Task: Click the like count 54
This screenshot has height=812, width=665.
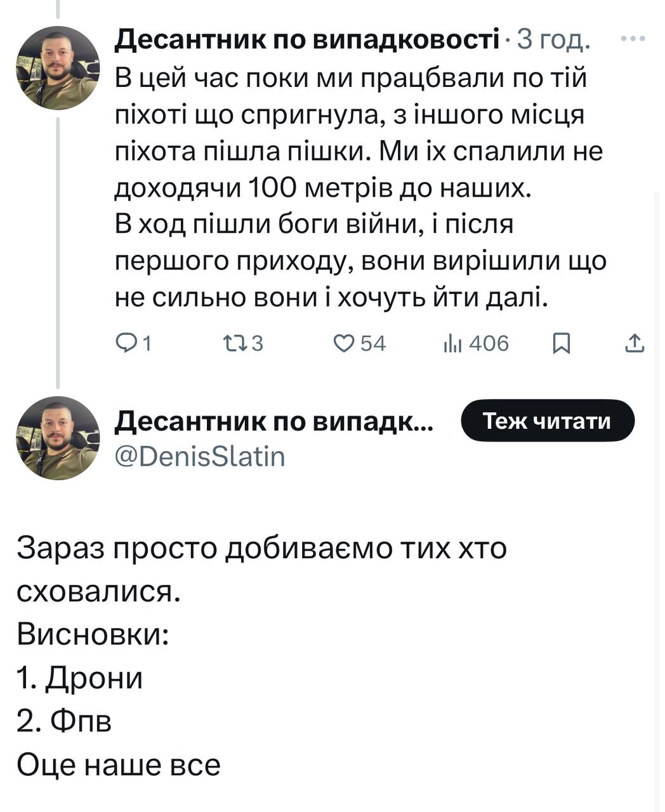Action: click(x=373, y=344)
